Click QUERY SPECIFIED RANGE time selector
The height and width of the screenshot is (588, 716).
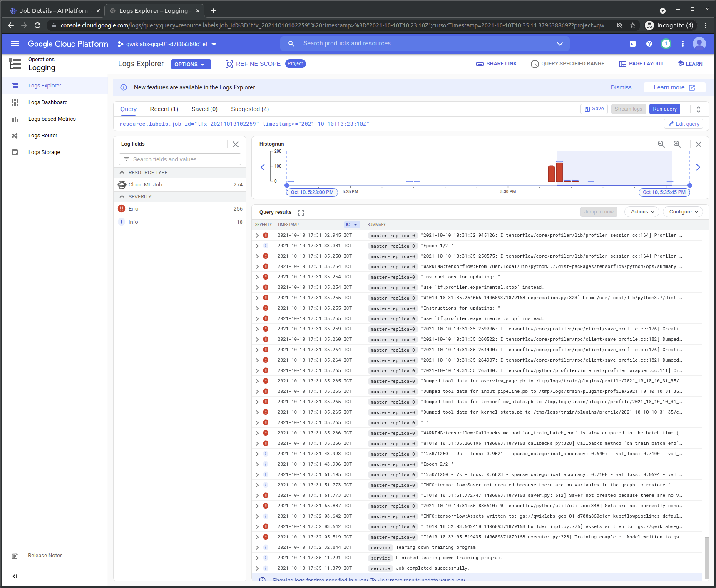pos(567,64)
